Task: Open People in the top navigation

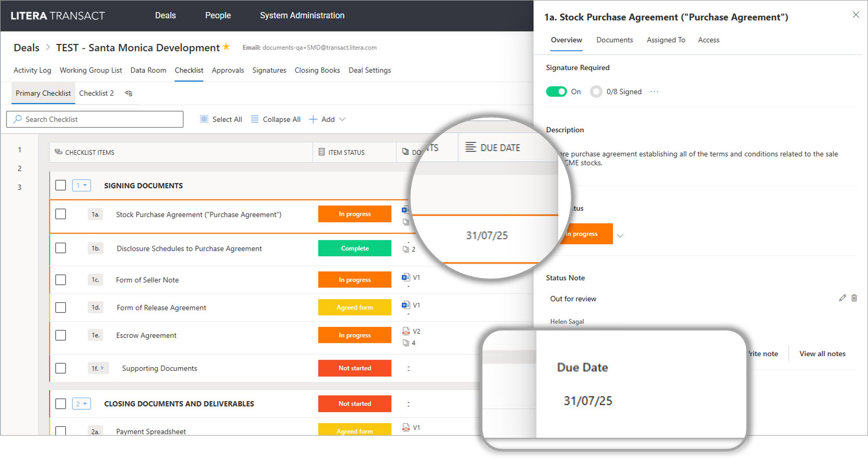Action: (218, 16)
